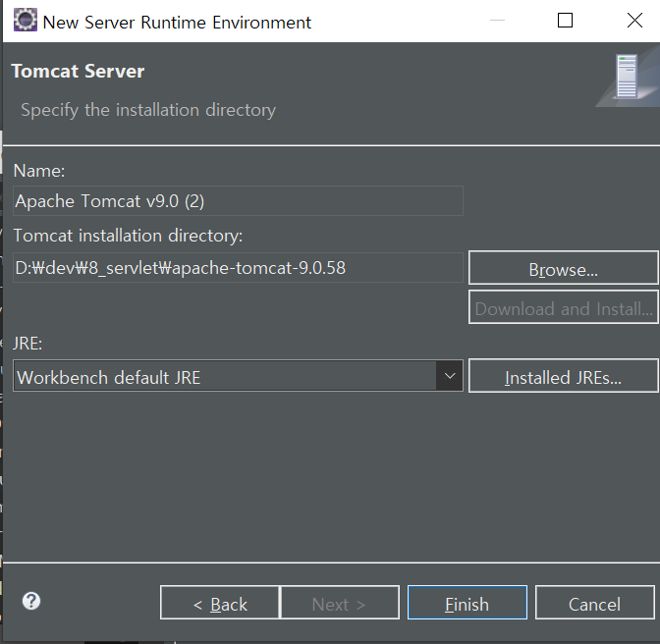
Task: Click Download and Install... button
Action: tap(563, 307)
